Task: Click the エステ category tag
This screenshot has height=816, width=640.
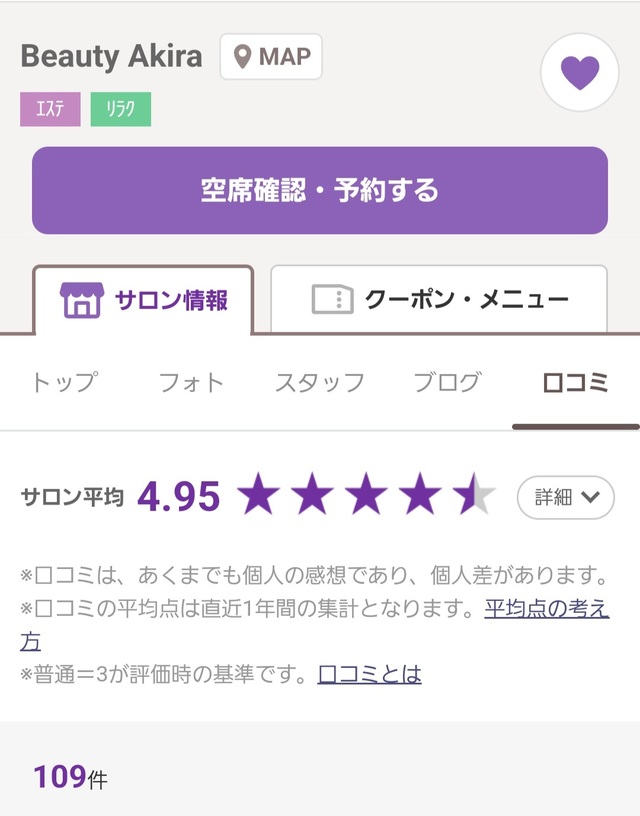Action: point(50,109)
